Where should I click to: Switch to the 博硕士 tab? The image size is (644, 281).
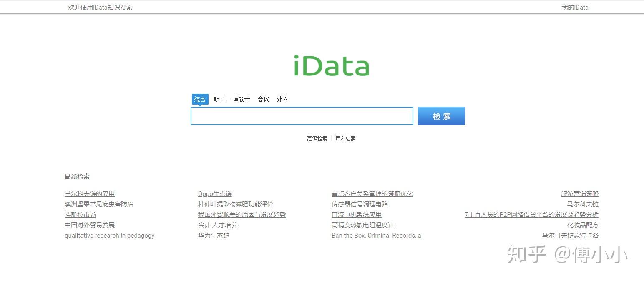(241, 99)
